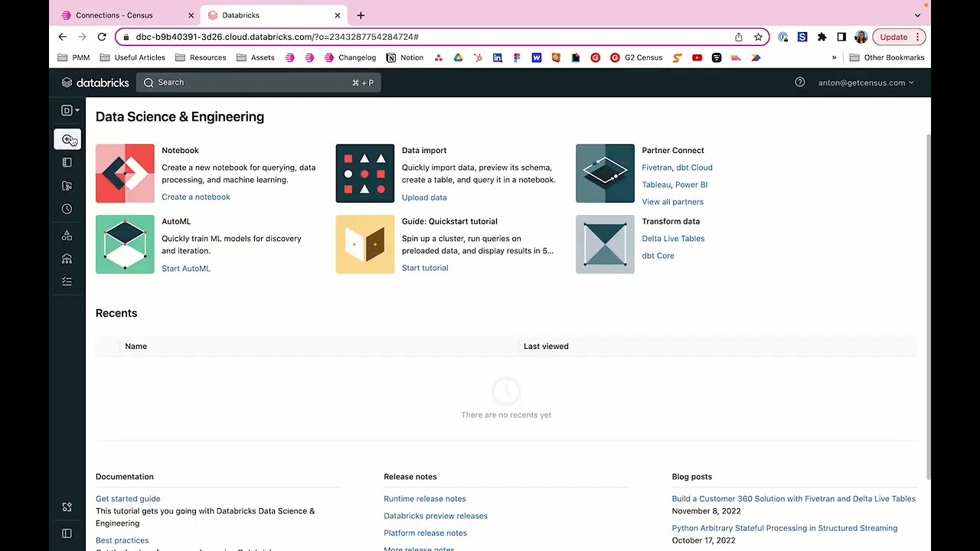Open the Notion bookmark
This screenshot has width=980, height=551.
405,57
